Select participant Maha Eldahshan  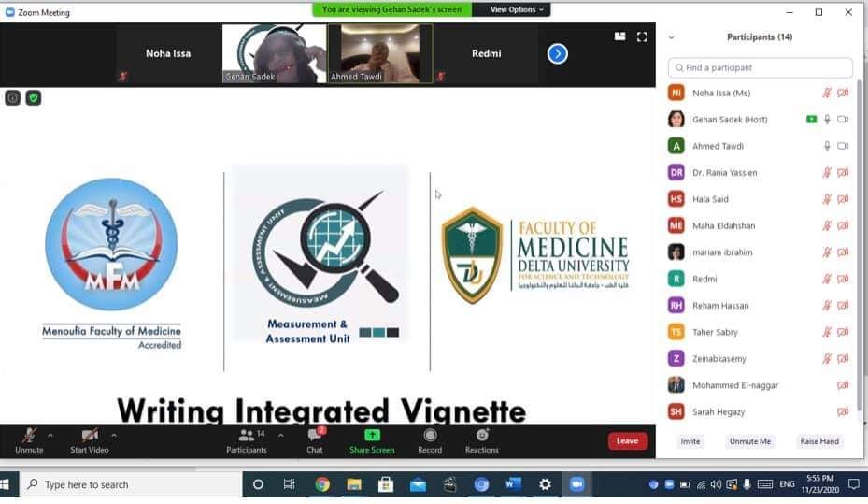[760, 226]
